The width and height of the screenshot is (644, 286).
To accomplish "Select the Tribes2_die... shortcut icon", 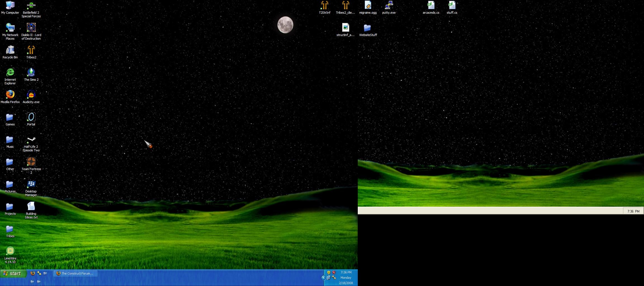I will coord(345,8).
